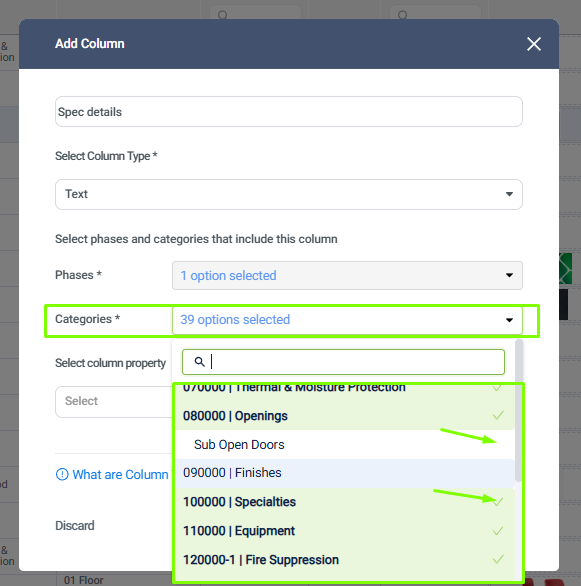
Task: Collapse the Categories dropdown arrow
Action: coord(509,320)
